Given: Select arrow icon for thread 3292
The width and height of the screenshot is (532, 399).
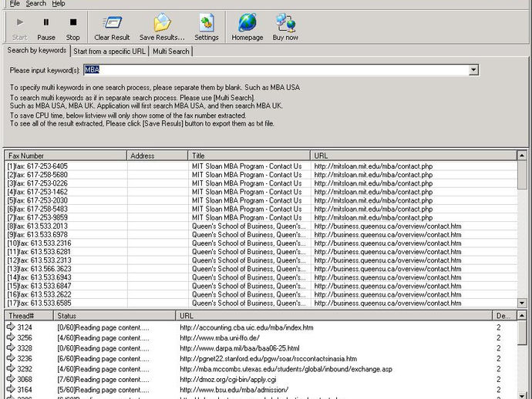Looking at the screenshot, I should (x=11, y=368).
